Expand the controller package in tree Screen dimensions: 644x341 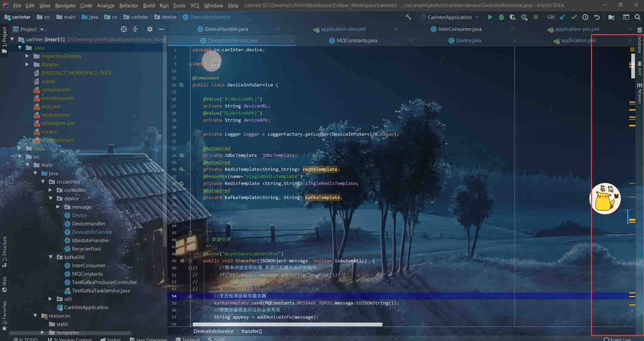point(50,190)
